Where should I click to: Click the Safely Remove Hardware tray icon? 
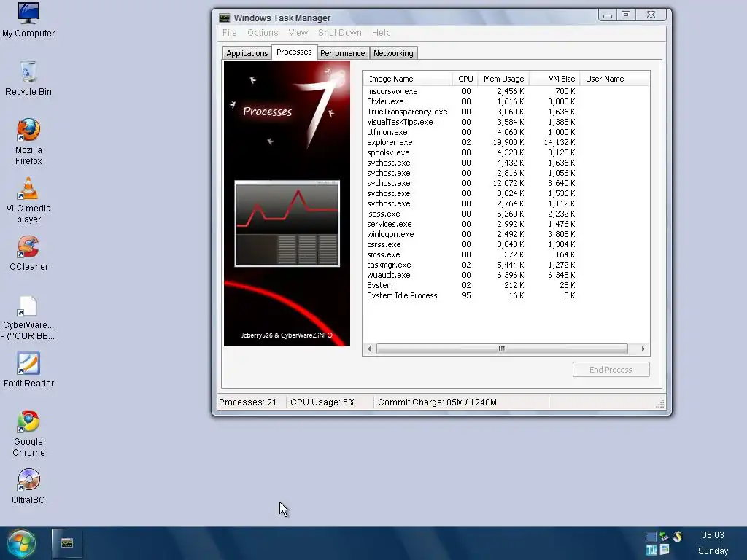coord(664,537)
